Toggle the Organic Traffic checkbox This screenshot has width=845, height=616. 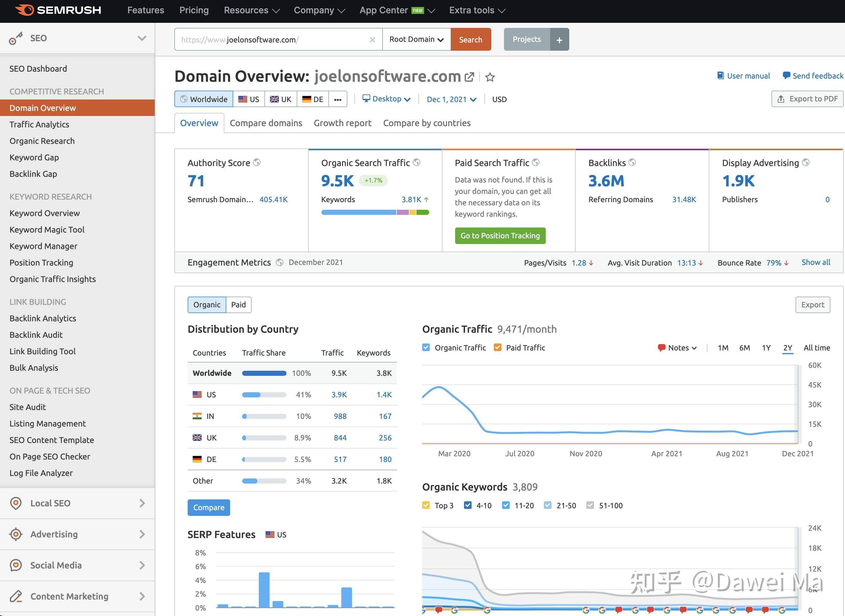click(x=426, y=348)
